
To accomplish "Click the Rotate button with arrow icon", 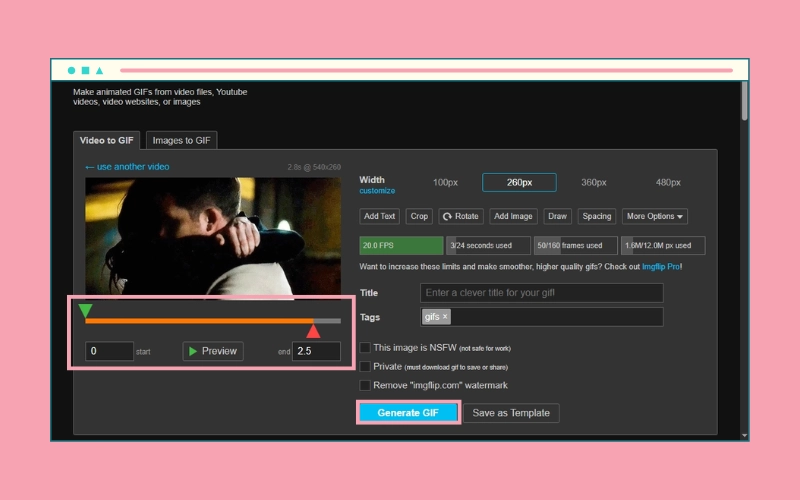I will (461, 216).
